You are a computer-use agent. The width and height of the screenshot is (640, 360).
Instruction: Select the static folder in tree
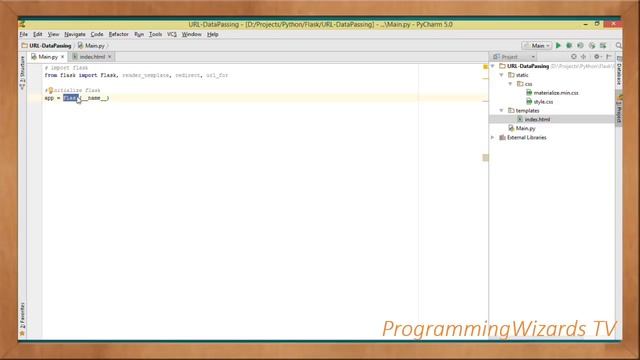click(x=518, y=75)
